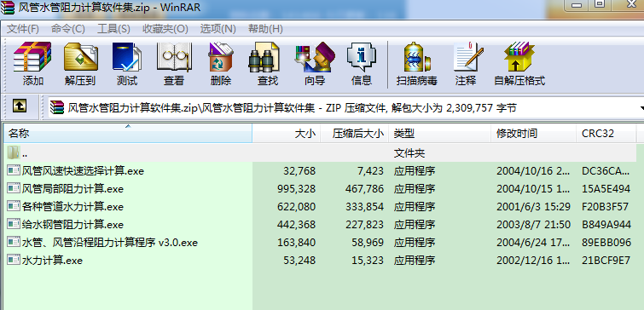Select file 各种管道水力计算.exe
Screen dimensions: 644x310
[73, 207]
